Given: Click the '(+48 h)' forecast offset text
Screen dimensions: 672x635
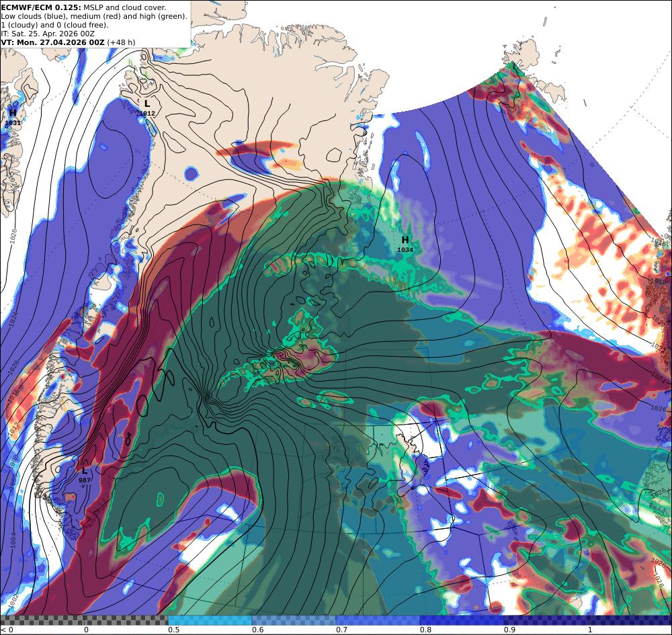Looking at the screenshot, I should pos(121,42).
